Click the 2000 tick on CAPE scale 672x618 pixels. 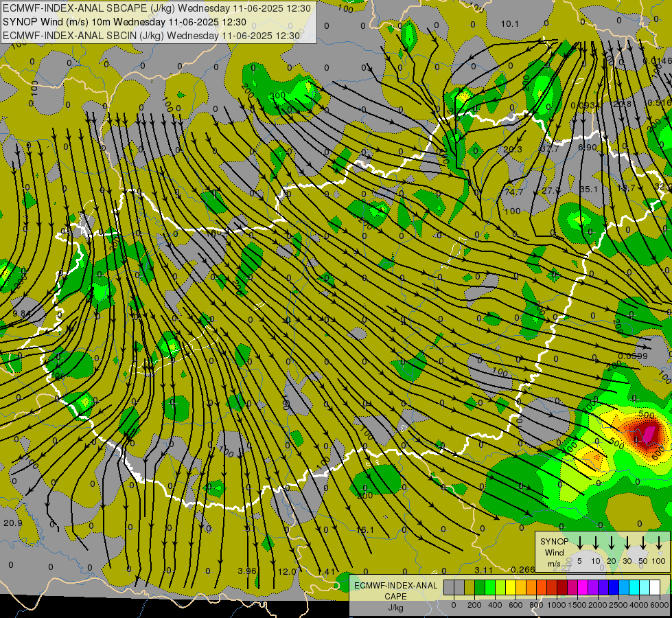[598, 605]
